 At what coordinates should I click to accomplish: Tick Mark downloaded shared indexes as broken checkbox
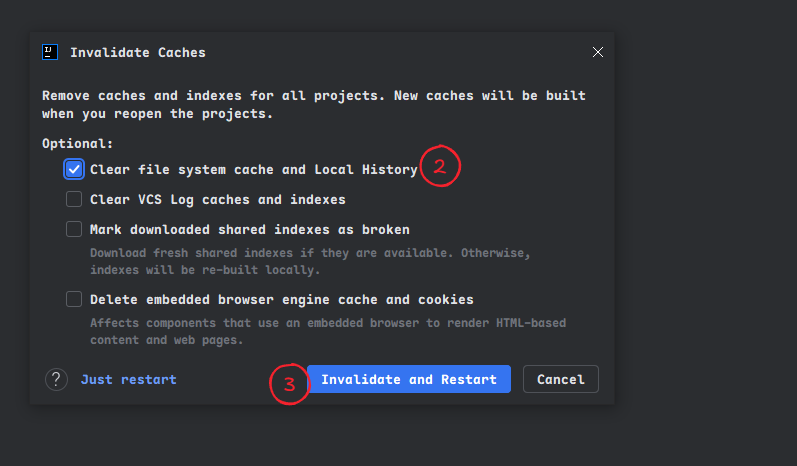click(74, 229)
